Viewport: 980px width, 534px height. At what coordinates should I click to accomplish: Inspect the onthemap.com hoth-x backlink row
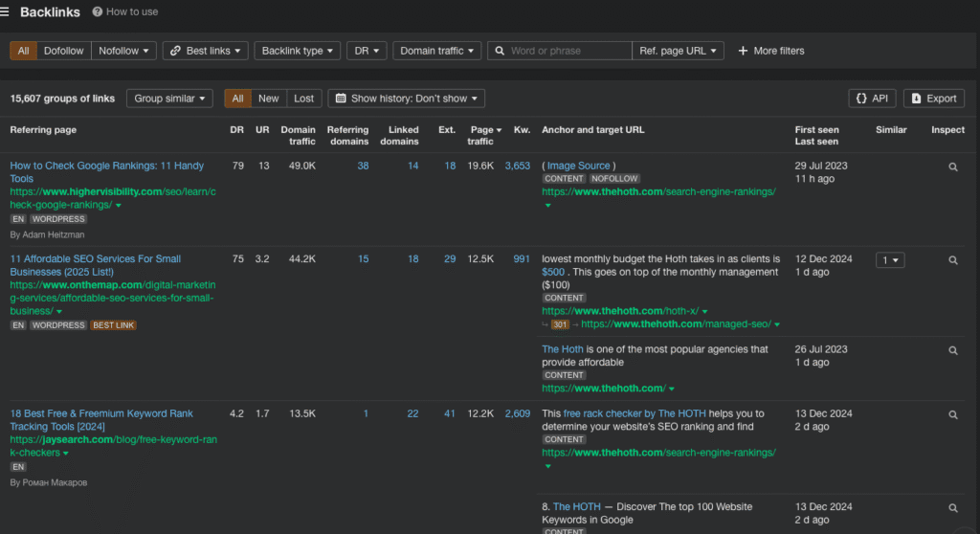coord(952,260)
